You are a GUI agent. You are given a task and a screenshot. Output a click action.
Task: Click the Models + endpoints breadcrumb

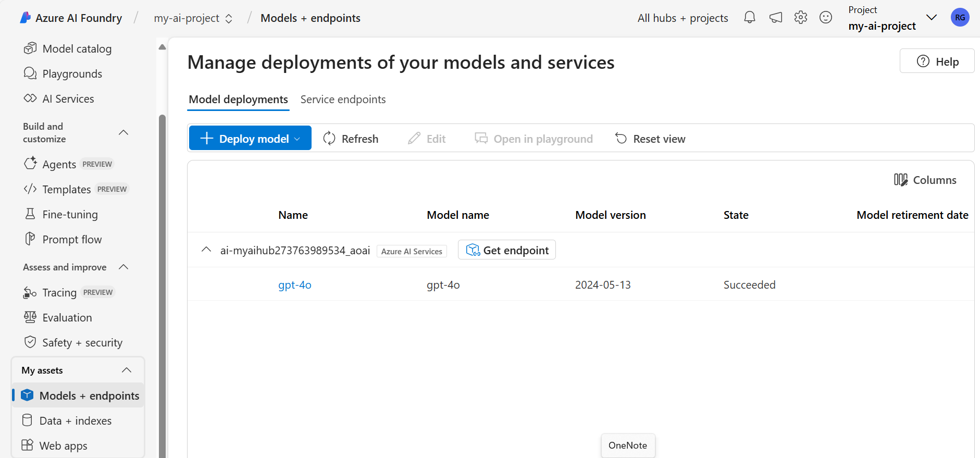coord(311,18)
